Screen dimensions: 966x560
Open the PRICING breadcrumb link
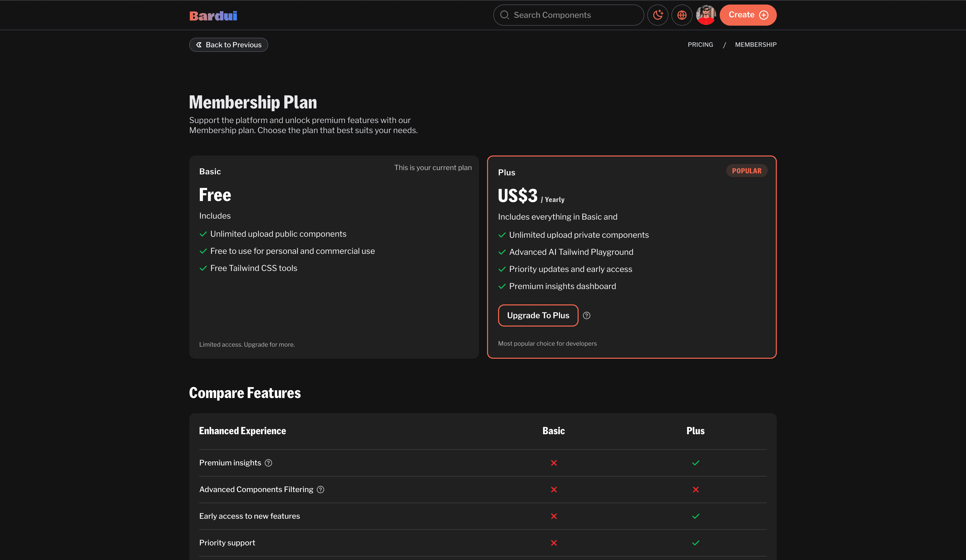point(700,45)
